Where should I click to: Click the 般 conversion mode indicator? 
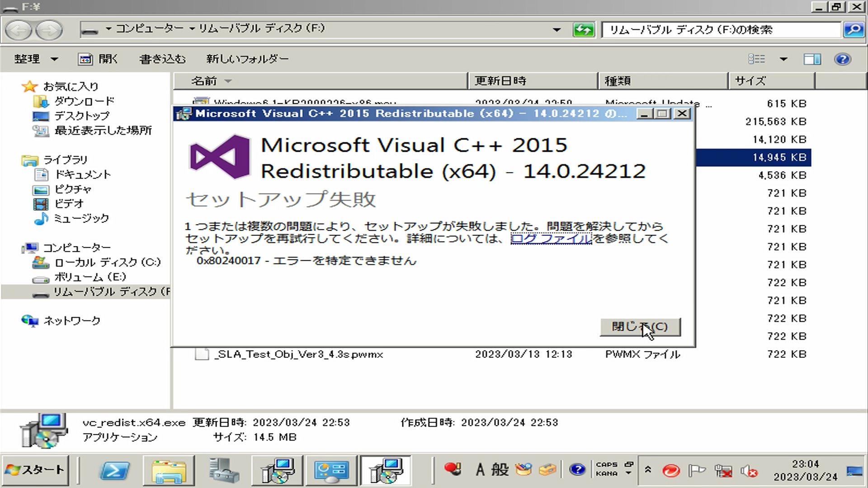(500, 469)
